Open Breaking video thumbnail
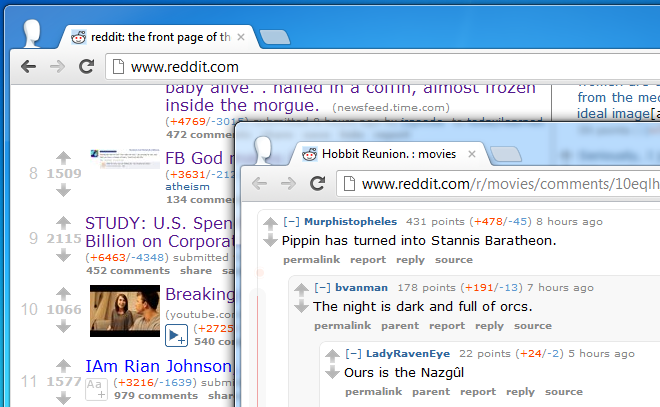 [x=125, y=311]
